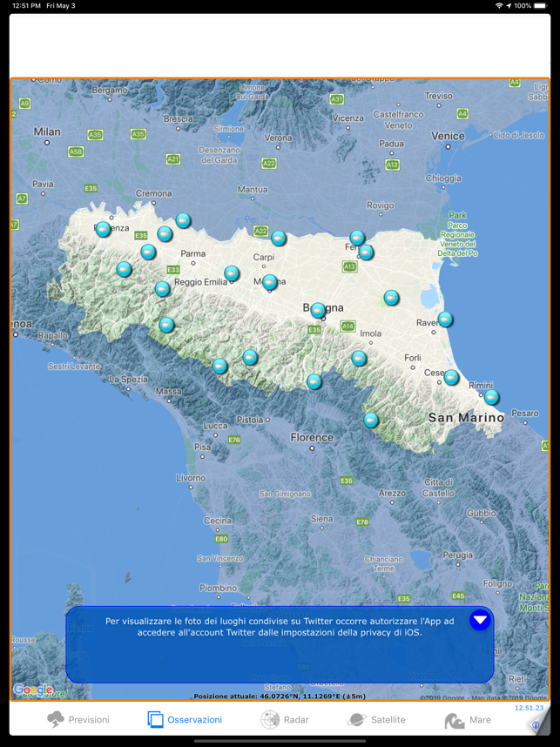560x747 pixels.
Task: Open the webcam marker at Cesena
Action: click(451, 377)
